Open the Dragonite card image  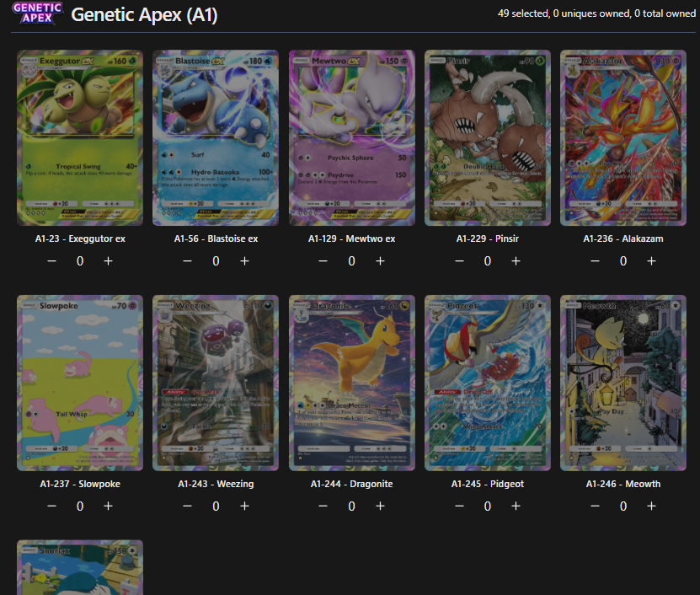(x=352, y=383)
